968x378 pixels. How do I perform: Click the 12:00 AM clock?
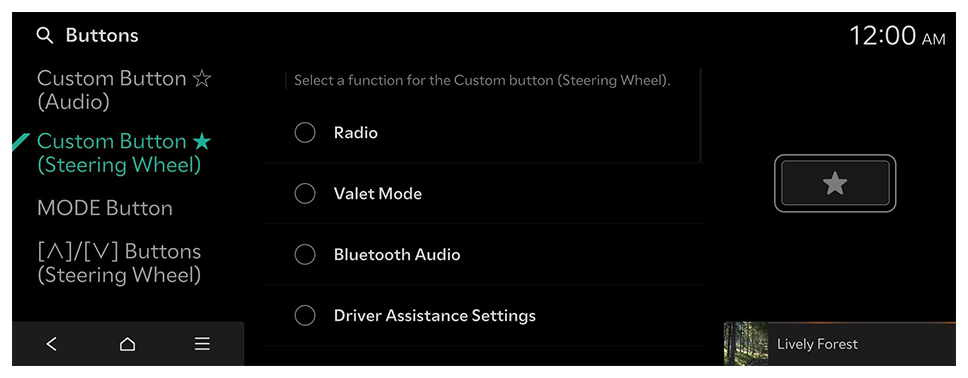(897, 36)
